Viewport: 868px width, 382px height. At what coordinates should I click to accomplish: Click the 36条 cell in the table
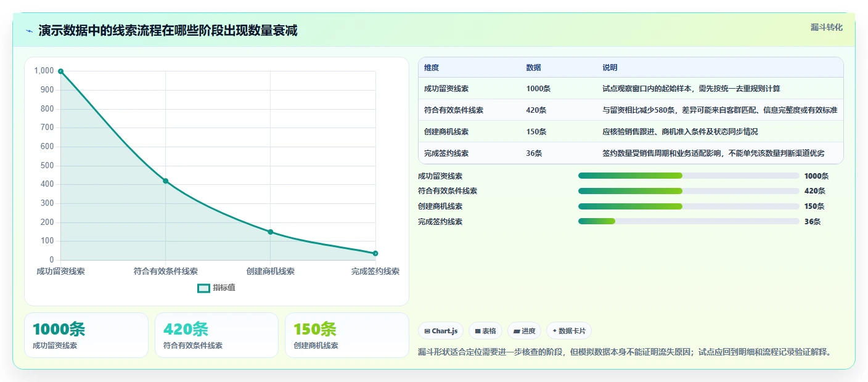[534, 153]
